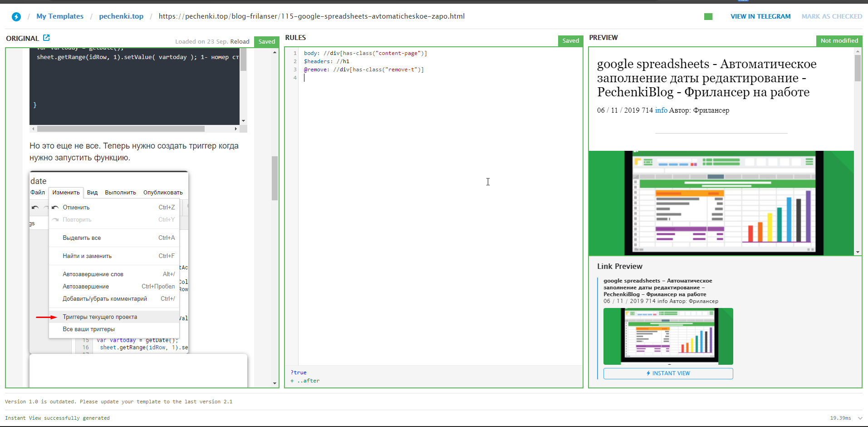Viewport: 868px width, 427px height.
Task: Click Link Preview title text
Action: pyautogui.click(x=657, y=288)
